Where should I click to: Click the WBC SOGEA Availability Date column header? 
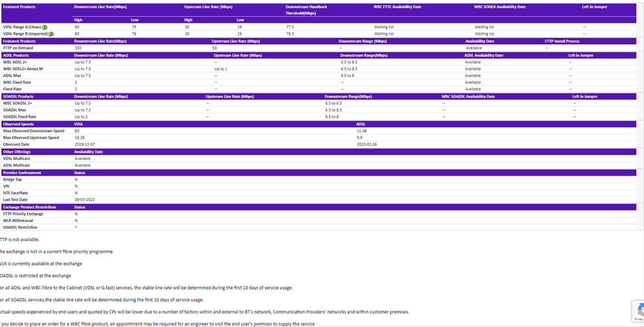click(499, 6)
